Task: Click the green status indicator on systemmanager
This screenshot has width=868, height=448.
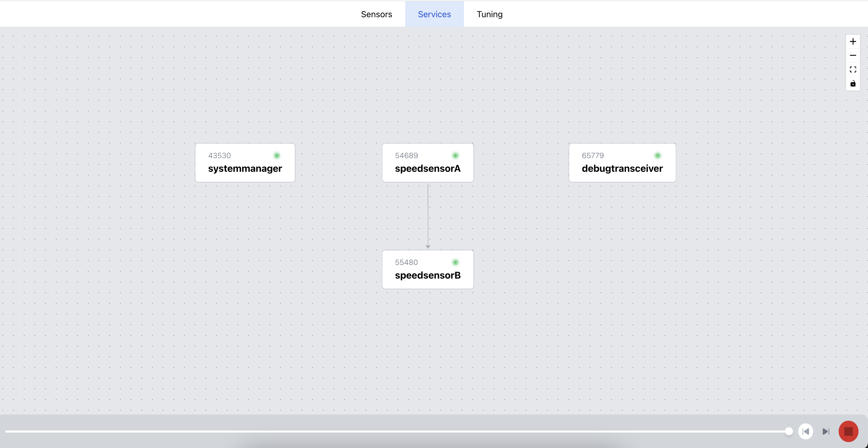Action: [x=277, y=155]
